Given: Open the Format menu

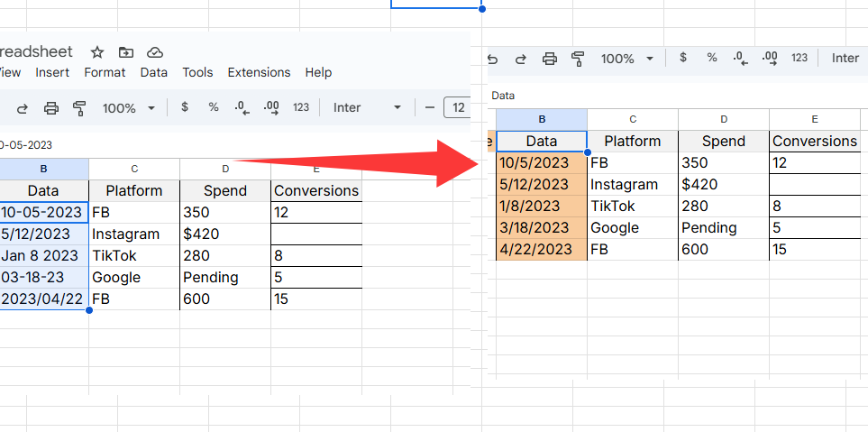Looking at the screenshot, I should 105,72.
